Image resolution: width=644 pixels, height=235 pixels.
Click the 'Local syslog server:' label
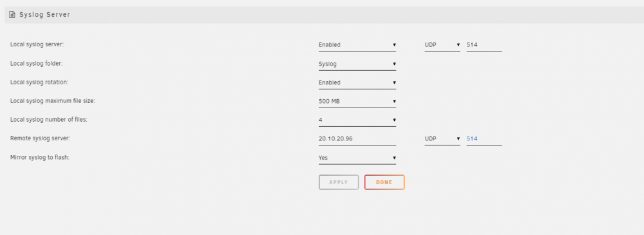coord(37,44)
